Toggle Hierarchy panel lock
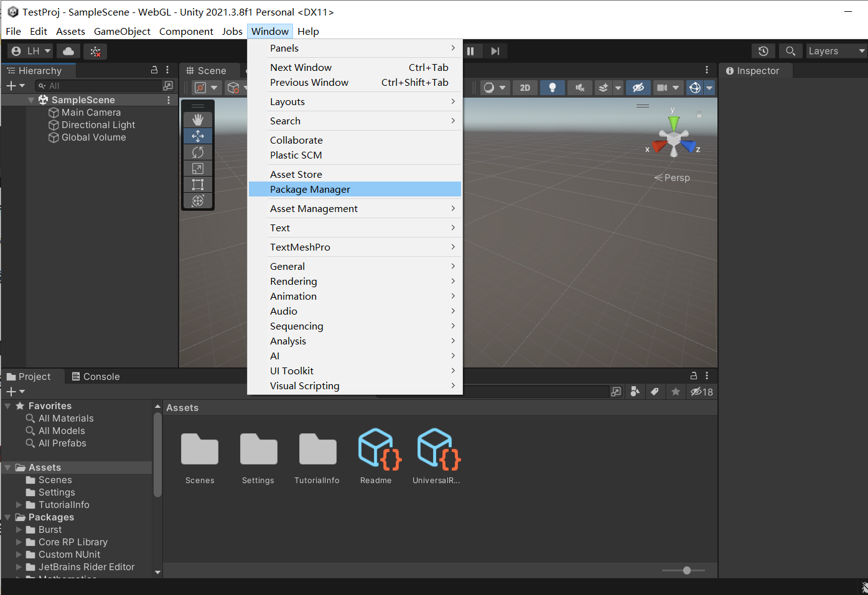Image resolution: width=868 pixels, height=595 pixels. pos(154,70)
